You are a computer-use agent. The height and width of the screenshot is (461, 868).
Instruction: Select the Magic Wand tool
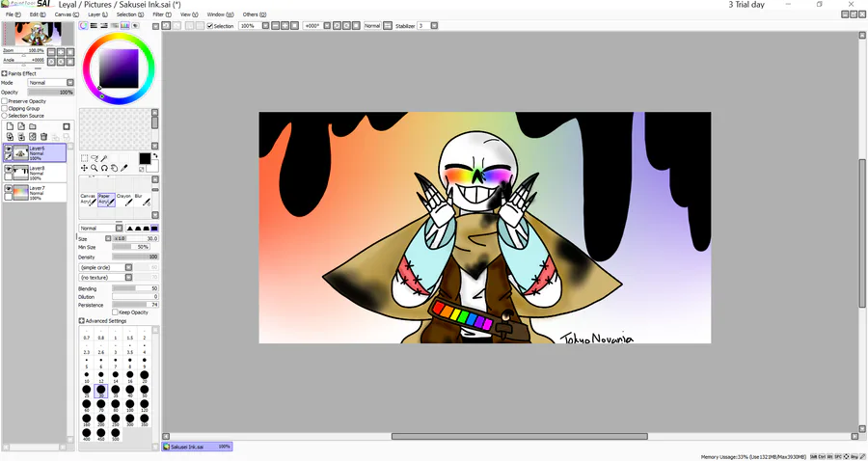coord(104,158)
